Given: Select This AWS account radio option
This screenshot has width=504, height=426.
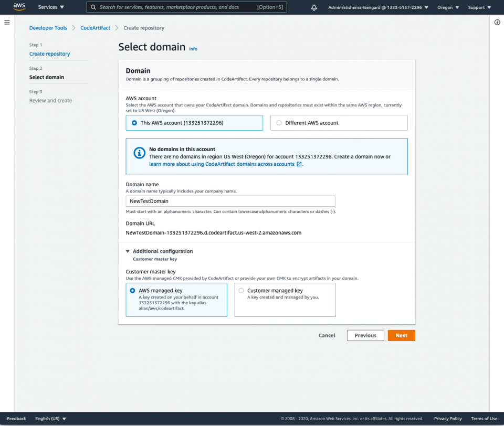Looking at the screenshot, I should (x=194, y=123).
